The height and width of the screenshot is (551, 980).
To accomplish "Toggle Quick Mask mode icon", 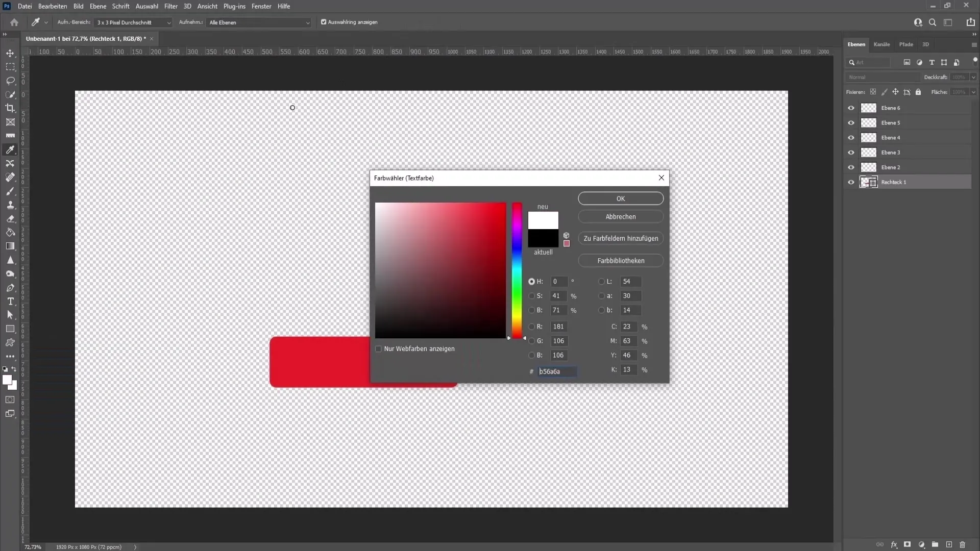I will click(10, 399).
